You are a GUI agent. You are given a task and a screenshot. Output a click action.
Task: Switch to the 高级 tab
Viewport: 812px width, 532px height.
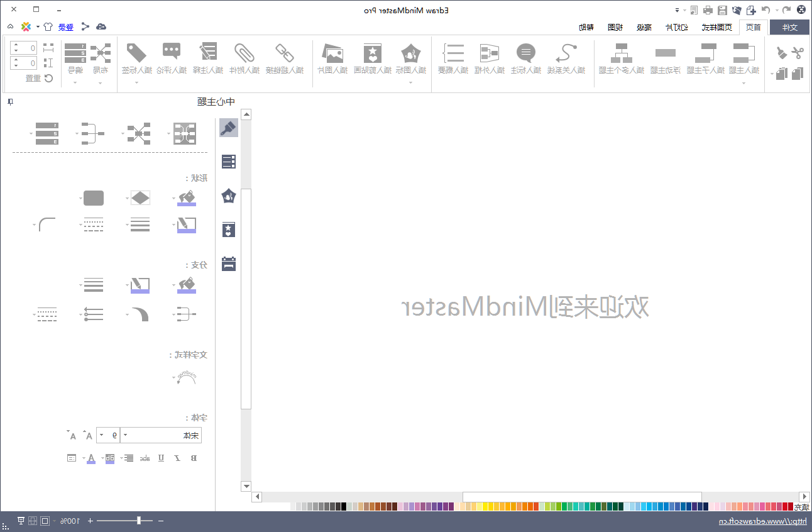point(644,27)
